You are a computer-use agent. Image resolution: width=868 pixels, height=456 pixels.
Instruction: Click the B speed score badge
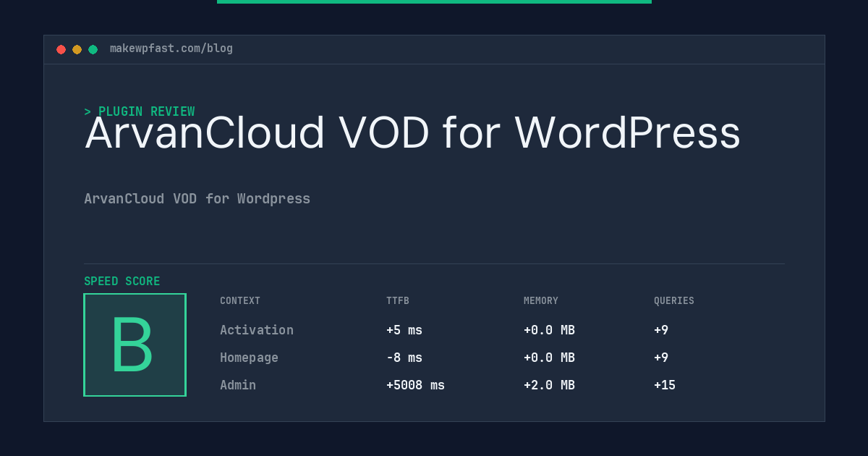coord(135,345)
